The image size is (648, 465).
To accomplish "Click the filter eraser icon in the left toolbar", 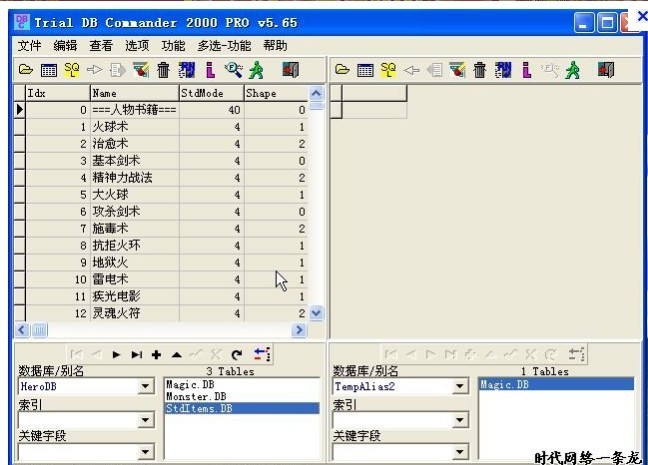I will point(141,70).
